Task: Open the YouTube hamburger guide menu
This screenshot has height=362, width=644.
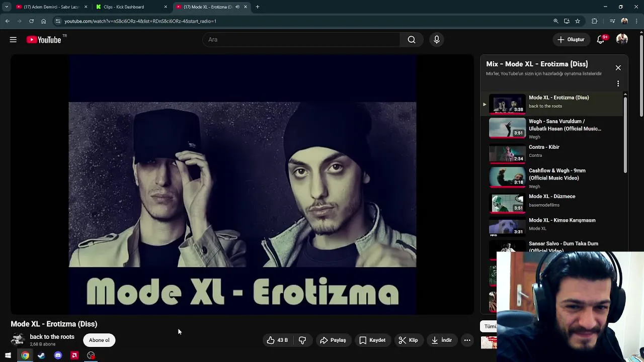Action: (13, 40)
